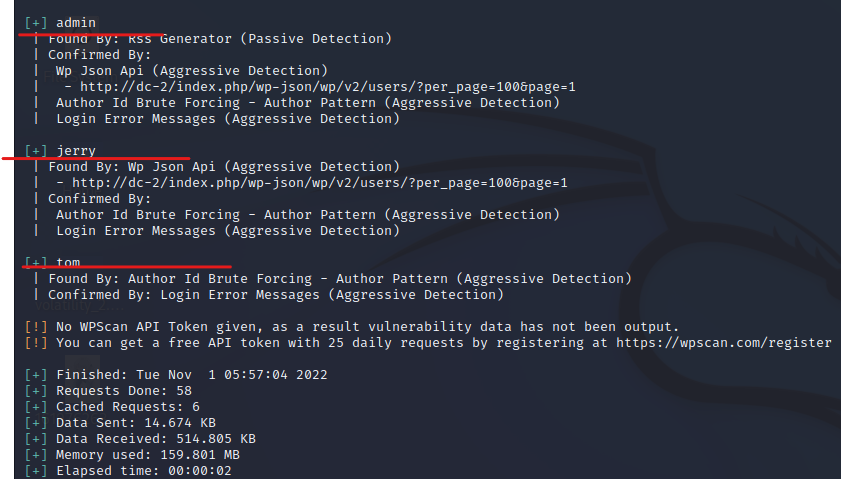This screenshot has width=841, height=479.
Task: Click the [+] marker before 'Requests Done'
Action: click(36, 390)
